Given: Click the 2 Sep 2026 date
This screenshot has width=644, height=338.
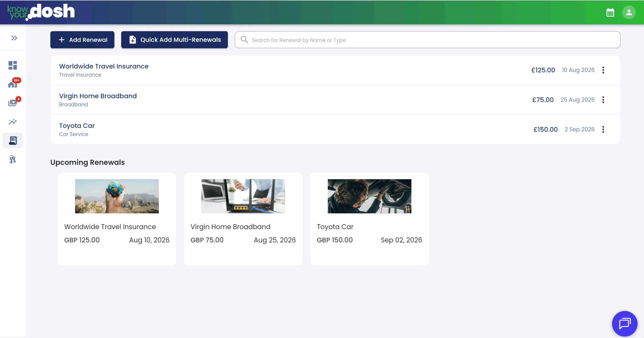Looking at the screenshot, I should (580, 129).
